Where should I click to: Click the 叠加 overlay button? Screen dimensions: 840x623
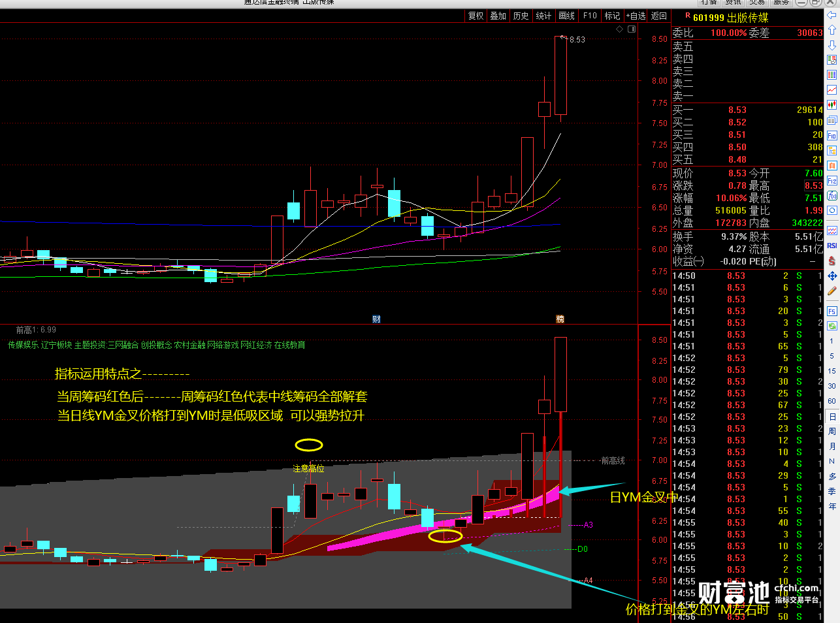[498, 16]
